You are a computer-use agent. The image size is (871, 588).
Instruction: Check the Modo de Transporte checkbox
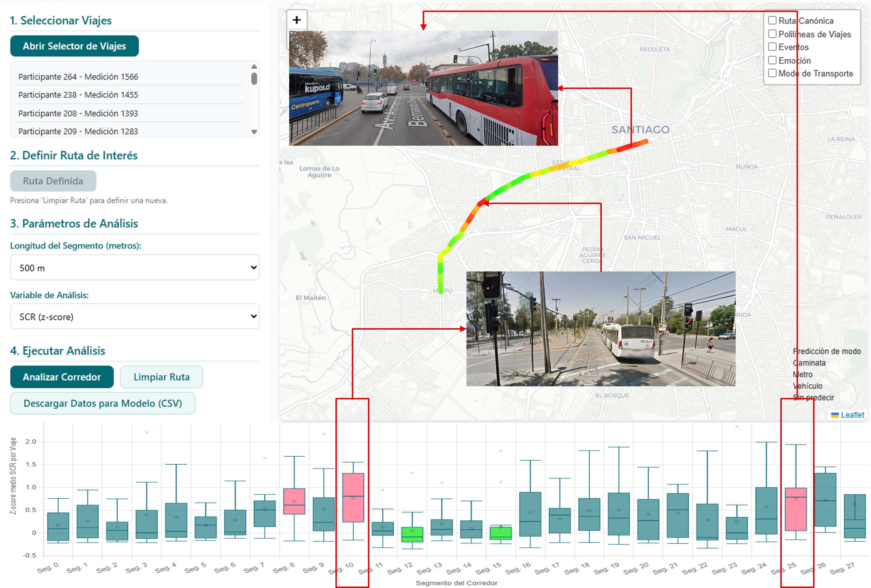pyautogui.click(x=772, y=73)
